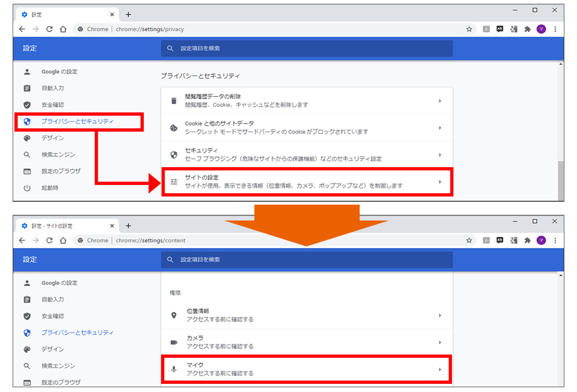Expand the 閲覧履歴データの削除 row arrow
577x392 pixels.
(x=439, y=101)
